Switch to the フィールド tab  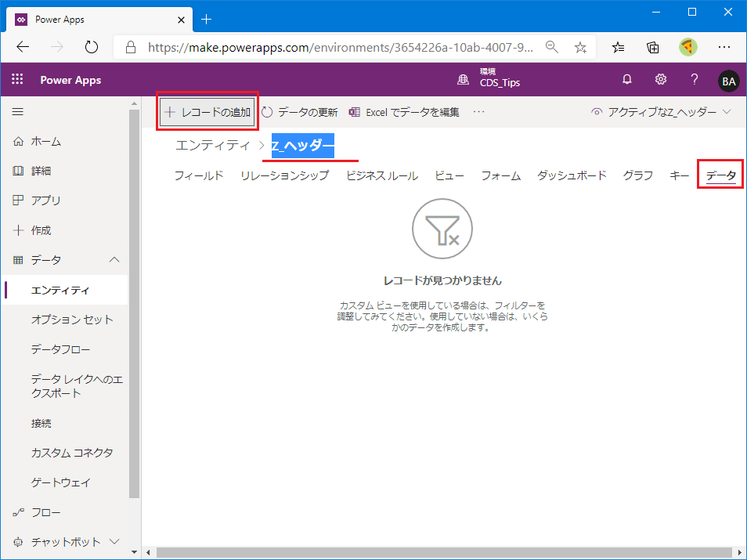click(199, 175)
